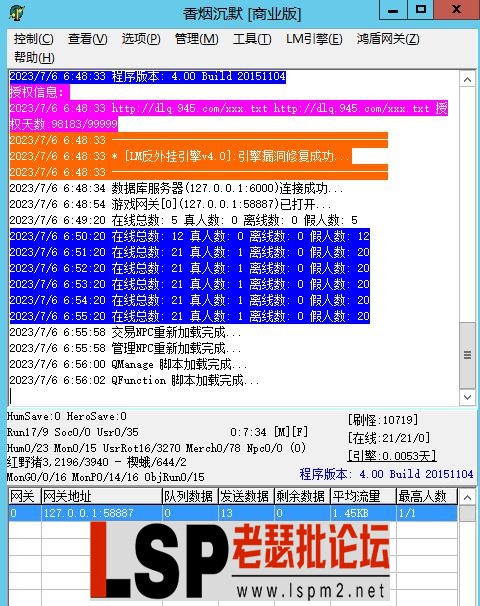Click the 最高人数 column header
This screenshot has width=480, height=606.
click(x=427, y=496)
